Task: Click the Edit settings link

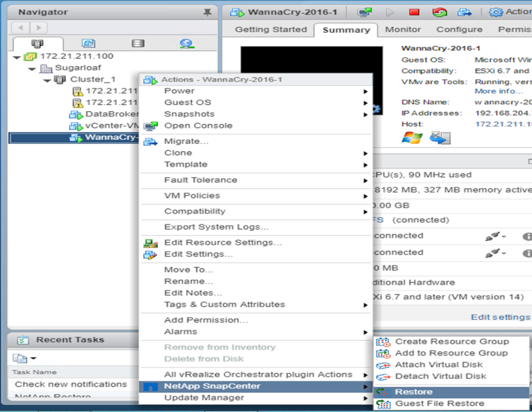Action: tap(500, 317)
